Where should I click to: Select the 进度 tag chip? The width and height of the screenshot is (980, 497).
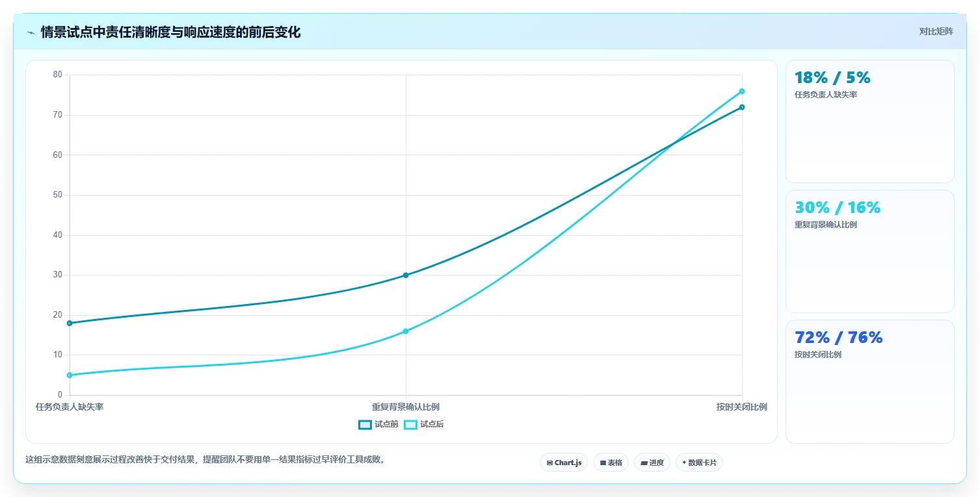click(x=652, y=463)
